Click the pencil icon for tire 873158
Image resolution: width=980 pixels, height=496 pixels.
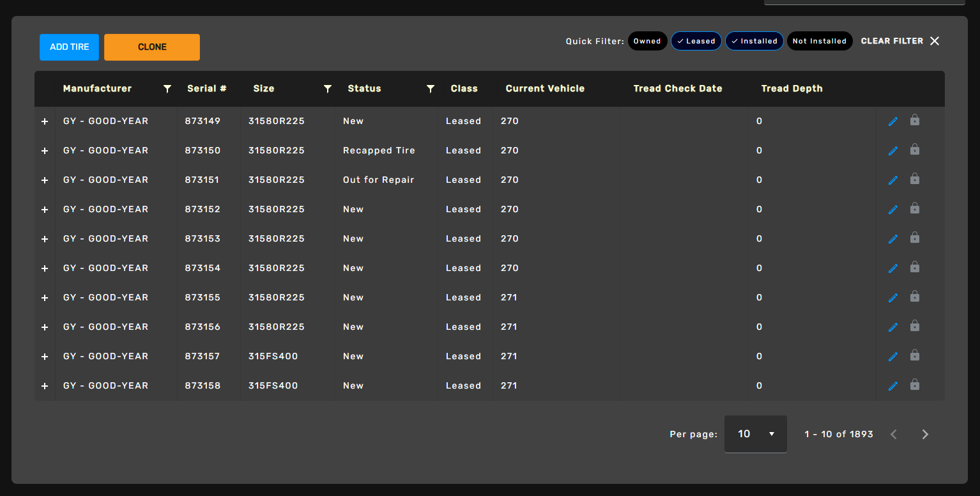coord(893,386)
